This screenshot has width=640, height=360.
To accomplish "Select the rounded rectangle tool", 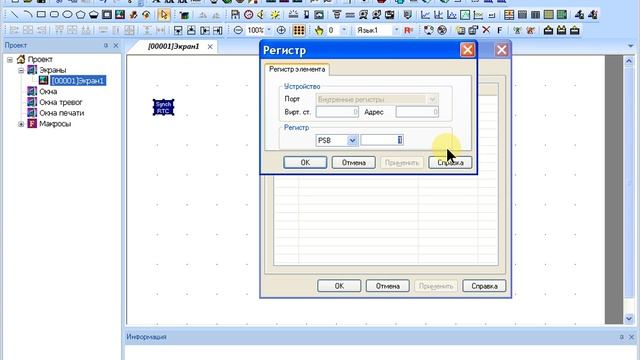I will 54,15.
